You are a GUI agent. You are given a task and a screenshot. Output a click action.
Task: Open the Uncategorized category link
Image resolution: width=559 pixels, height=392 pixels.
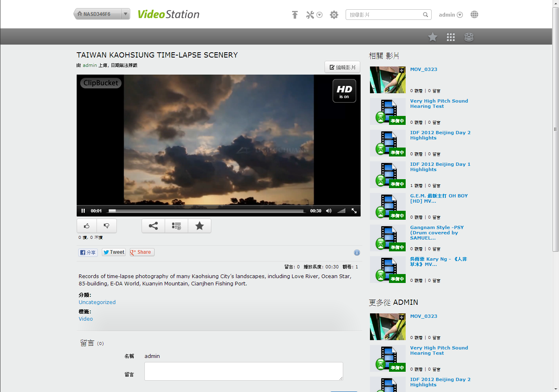click(x=97, y=302)
